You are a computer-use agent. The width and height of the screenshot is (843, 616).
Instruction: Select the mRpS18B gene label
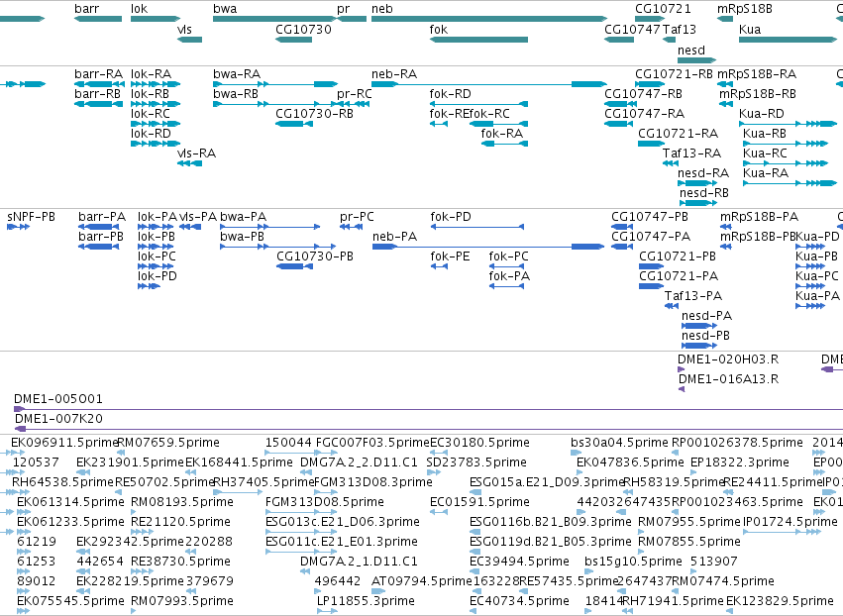coord(745,9)
